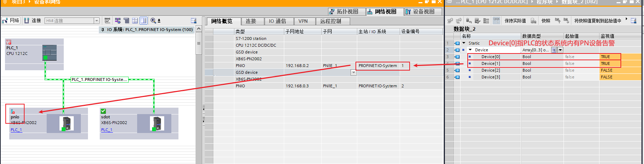The image size is (644, 164).
Task: Click the 将快照值复制到起始值中 button
Action: [597, 21]
